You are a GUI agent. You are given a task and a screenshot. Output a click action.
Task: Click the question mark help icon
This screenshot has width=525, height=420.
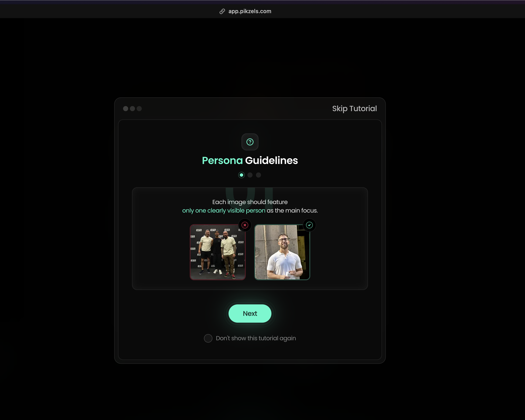pos(250,142)
